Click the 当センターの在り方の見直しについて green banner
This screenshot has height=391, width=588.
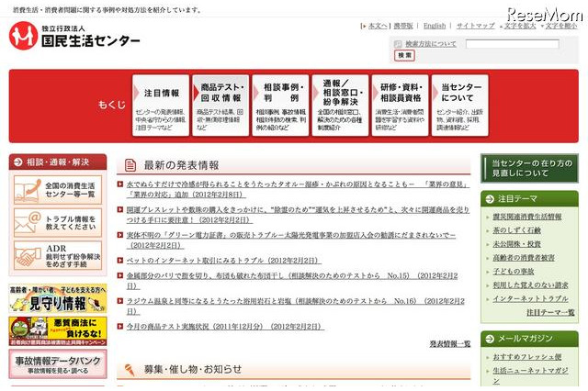[x=529, y=168]
